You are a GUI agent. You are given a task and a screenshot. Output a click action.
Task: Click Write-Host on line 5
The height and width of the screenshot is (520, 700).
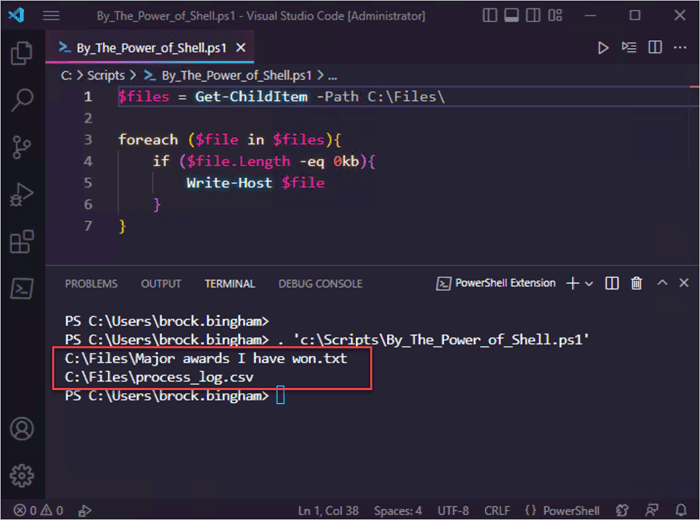coord(229,183)
